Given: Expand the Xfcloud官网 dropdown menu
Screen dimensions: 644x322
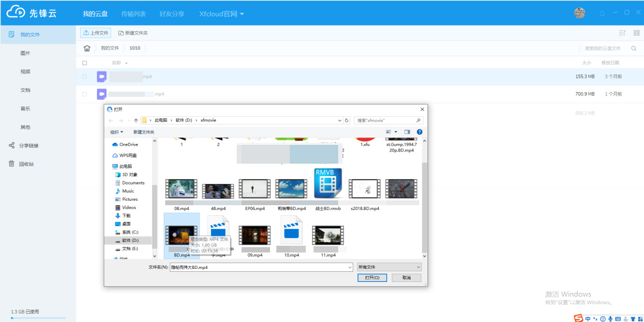Looking at the screenshot, I should 222,14.
